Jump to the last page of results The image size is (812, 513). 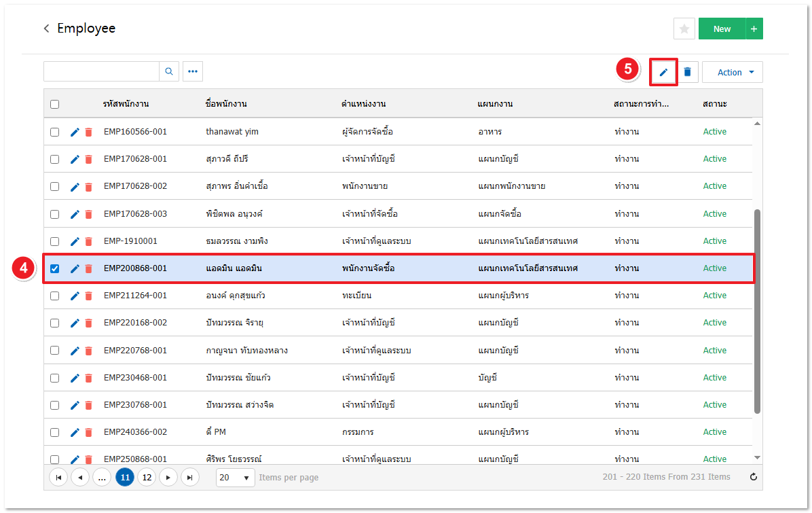coord(190,478)
